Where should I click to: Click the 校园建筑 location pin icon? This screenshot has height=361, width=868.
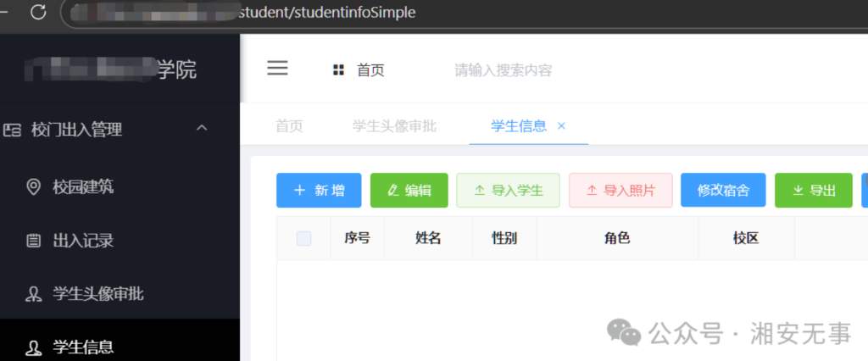[x=34, y=187]
